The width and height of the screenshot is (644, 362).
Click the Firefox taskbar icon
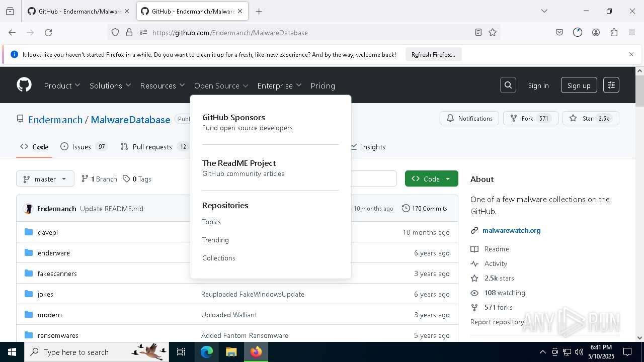coord(256,352)
